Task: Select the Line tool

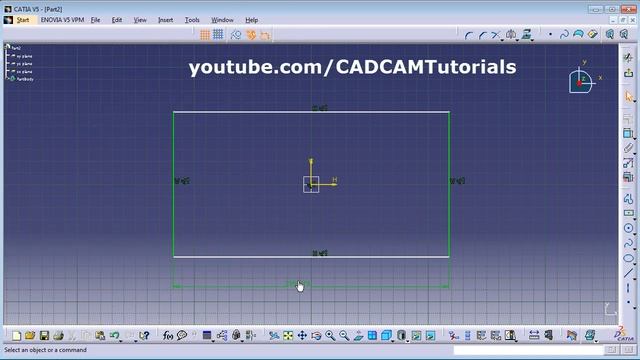Action: pyautogui.click(x=628, y=273)
